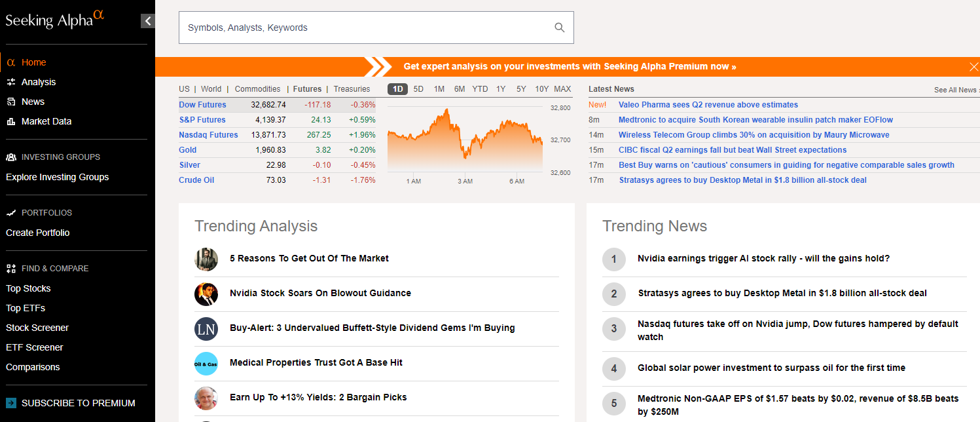Switch to Commodities market tab
980x422 pixels.
(257, 89)
